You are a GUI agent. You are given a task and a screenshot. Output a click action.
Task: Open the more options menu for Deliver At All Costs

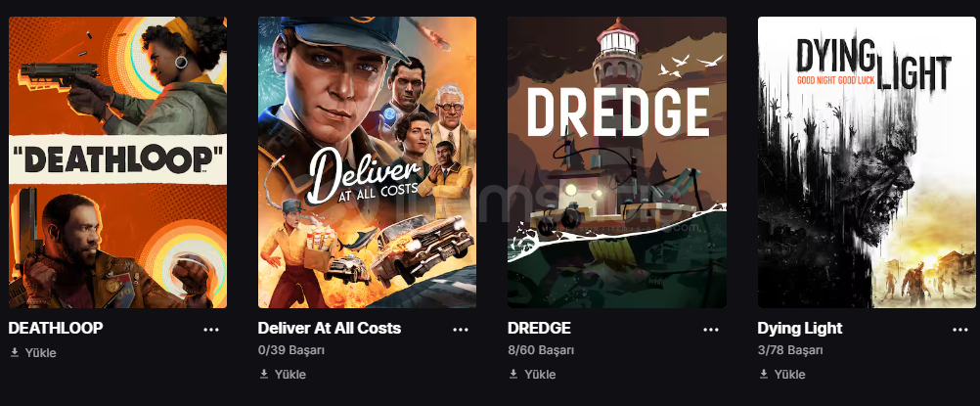click(461, 330)
